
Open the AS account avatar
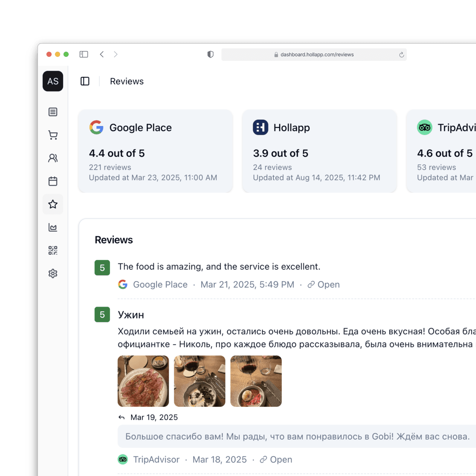point(53,81)
